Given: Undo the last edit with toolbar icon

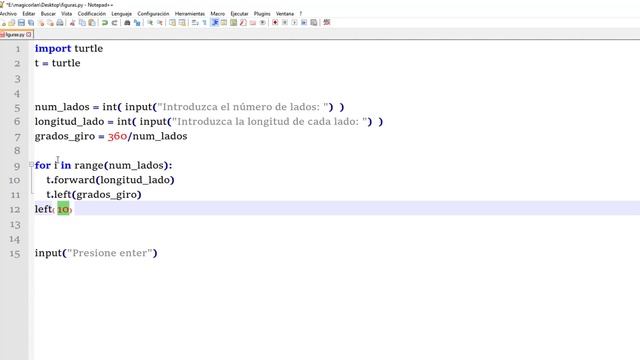Looking at the screenshot, I should pyautogui.click(x=105, y=23).
